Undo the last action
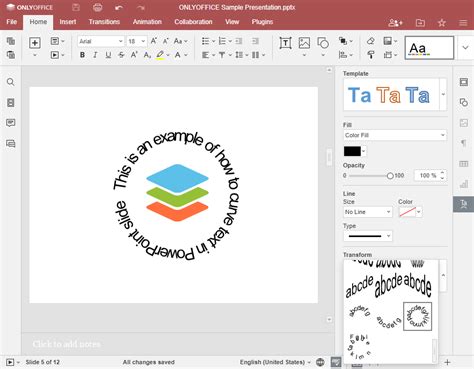The height and width of the screenshot is (369, 474). pyautogui.click(x=119, y=7)
